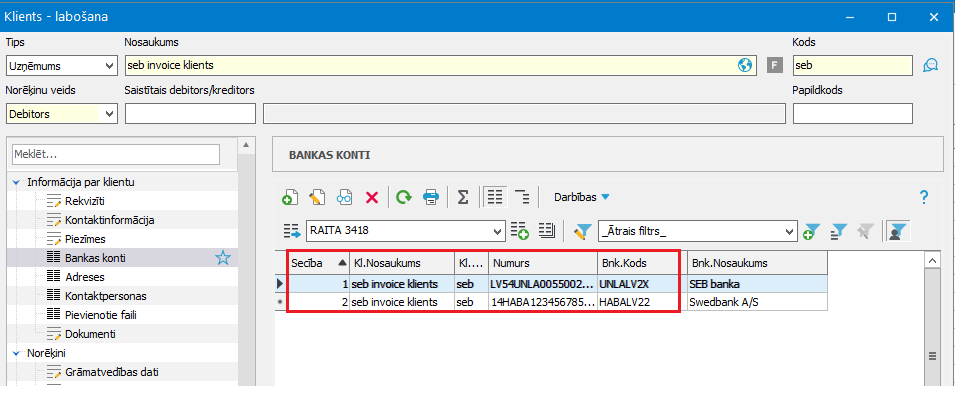Viewport: 955px width, 395px height.
Task: Click the F button next to Nosaukums
Action: [x=774, y=65]
